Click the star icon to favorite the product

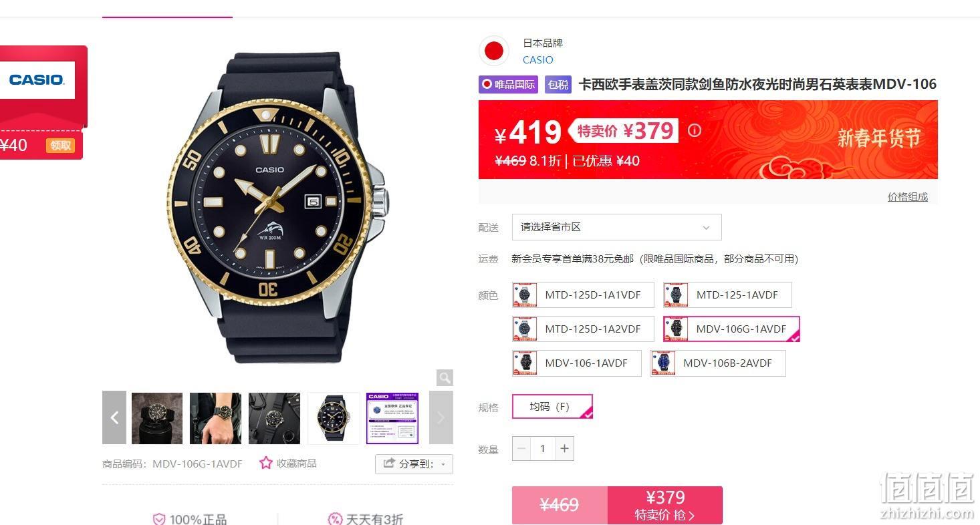click(266, 463)
